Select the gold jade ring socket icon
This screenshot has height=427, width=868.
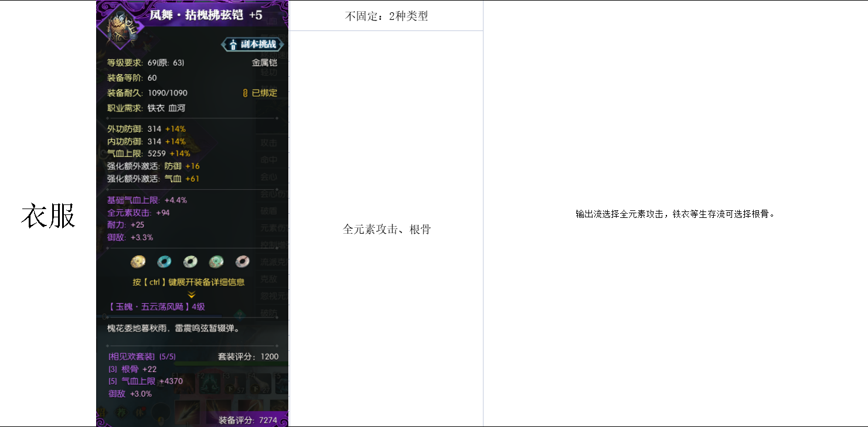click(x=138, y=261)
